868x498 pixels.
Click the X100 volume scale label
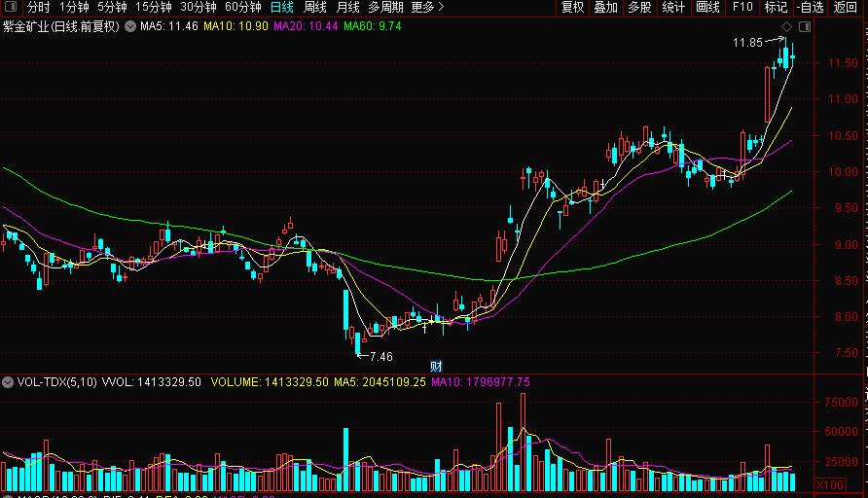point(830,484)
